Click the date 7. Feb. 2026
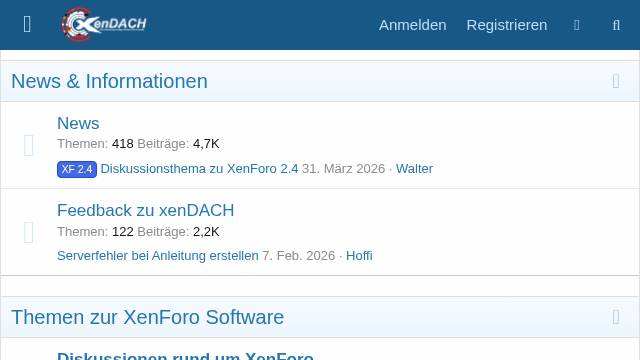 [298, 256]
